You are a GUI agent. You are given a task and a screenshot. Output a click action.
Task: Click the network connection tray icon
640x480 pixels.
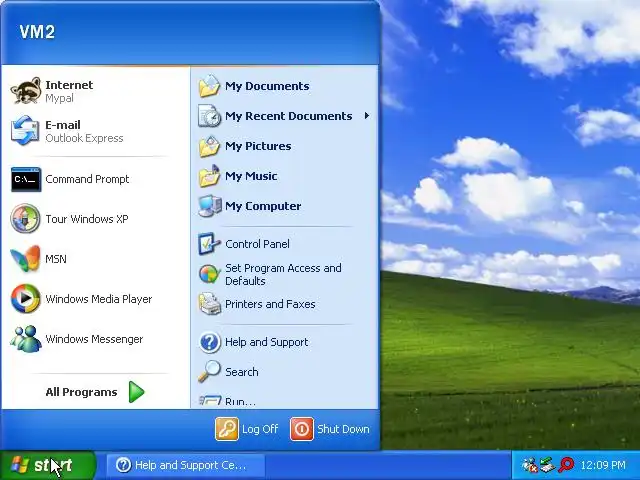(x=547, y=465)
